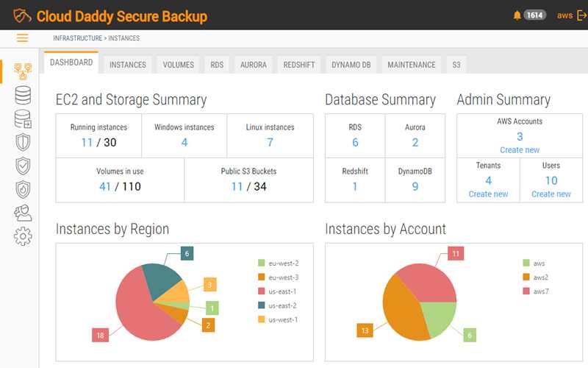Click the Cloud Daddy Secure Backup title

(x=122, y=16)
